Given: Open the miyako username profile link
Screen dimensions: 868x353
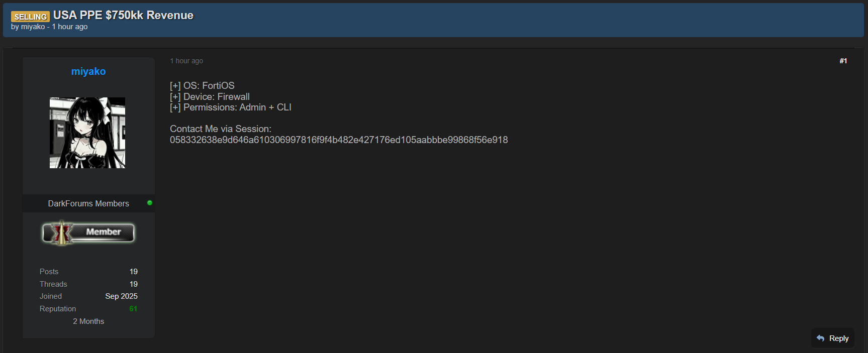Looking at the screenshot, I should point(88,71).
